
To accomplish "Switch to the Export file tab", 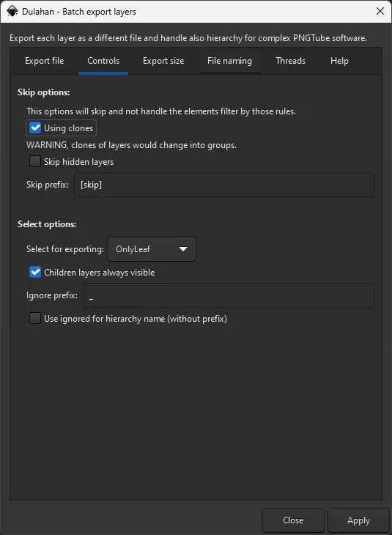I will pos(45,61).
